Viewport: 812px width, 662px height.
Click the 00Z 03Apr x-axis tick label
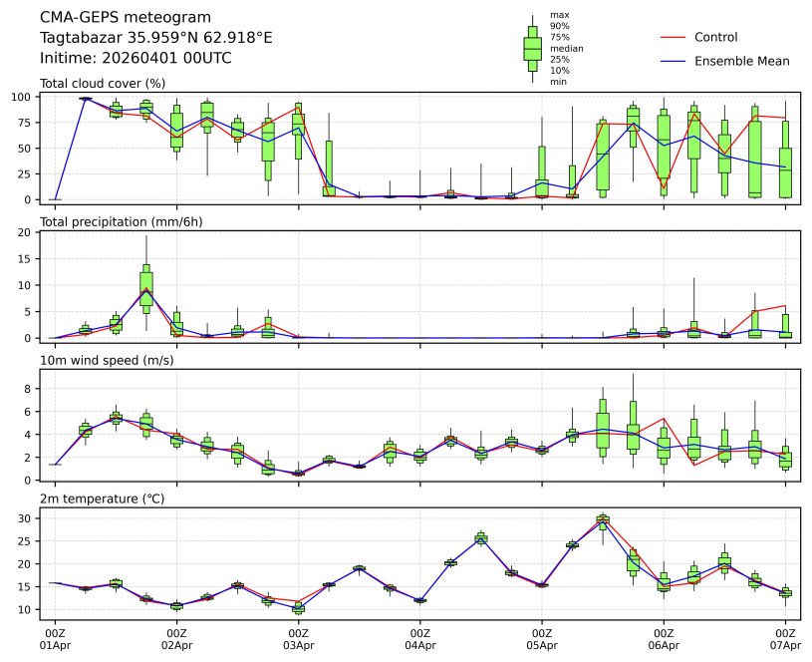coord(299,639)
